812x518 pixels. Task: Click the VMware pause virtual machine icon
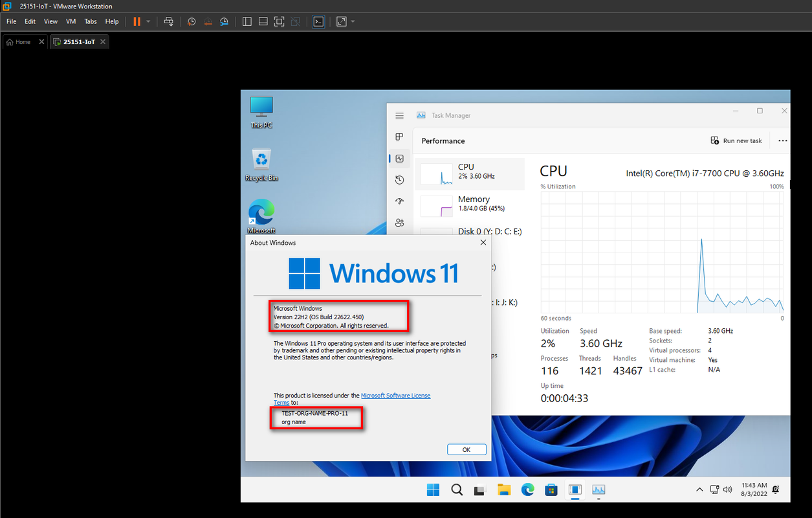tap(137, 21)
